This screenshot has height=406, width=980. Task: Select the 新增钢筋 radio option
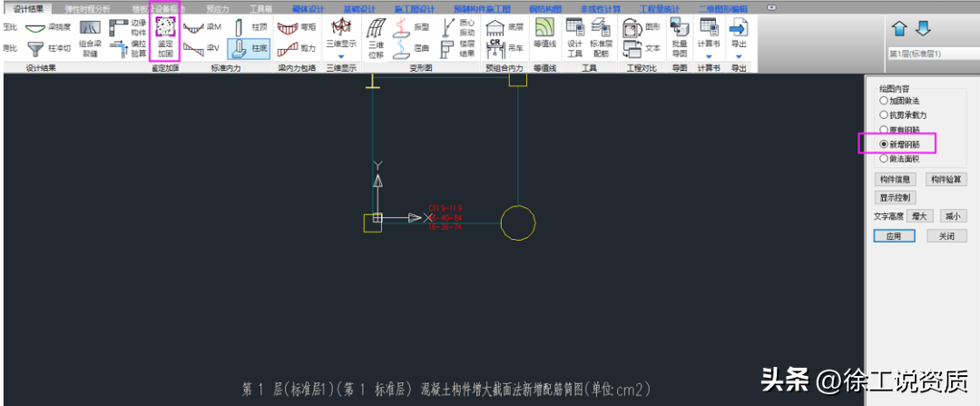click(899, 144)
